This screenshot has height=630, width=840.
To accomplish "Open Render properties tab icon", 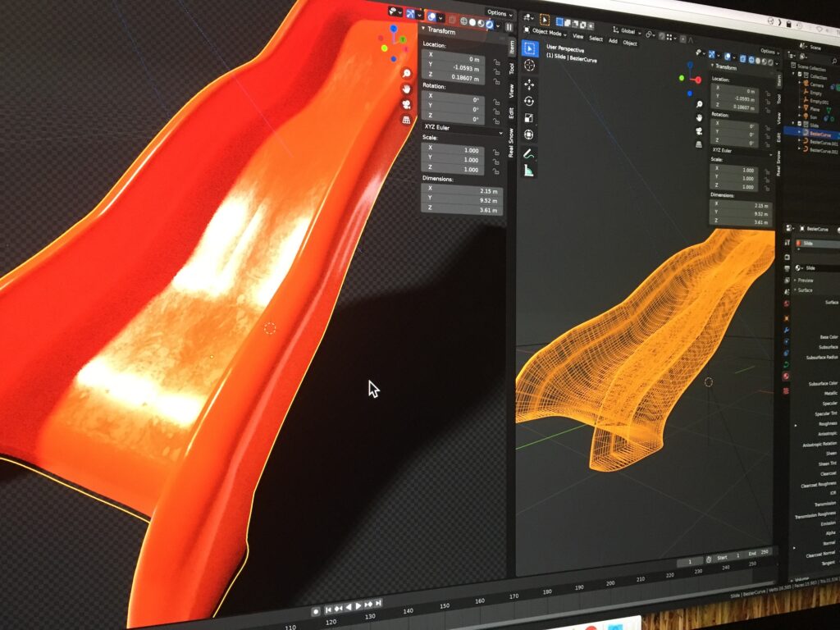I will pos(787,257).
